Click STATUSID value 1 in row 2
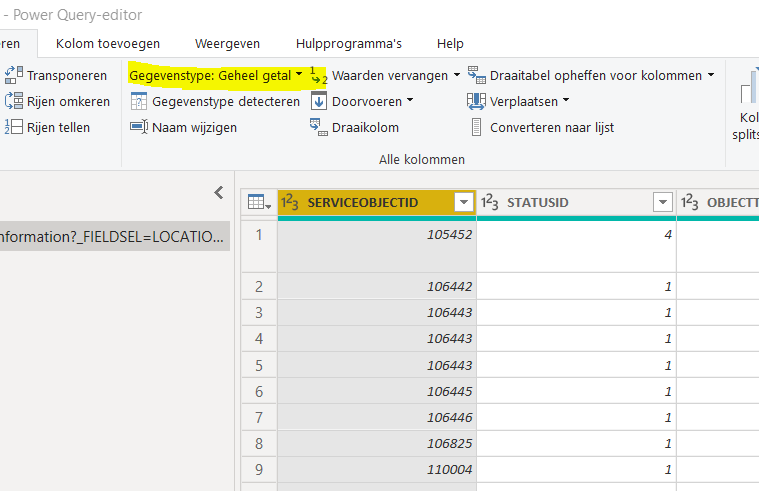Image resolution: width=759 pixels, height=491 pixels. coord(668,286)
